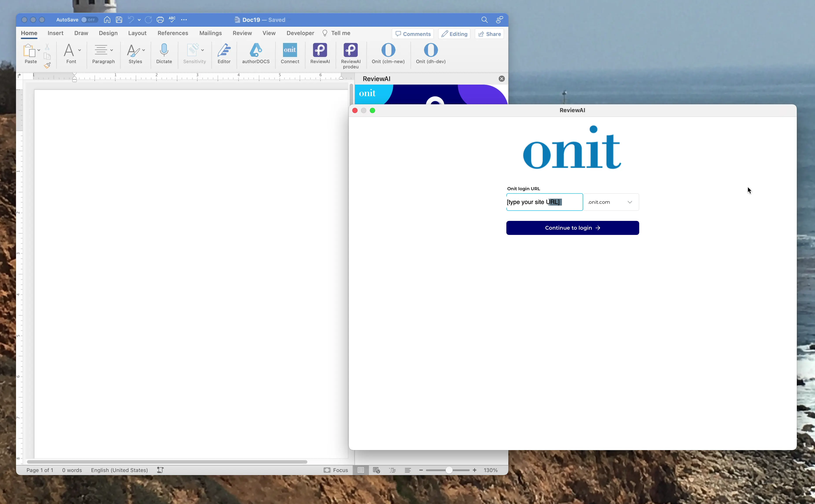This screenshot has height=504, width=815.
Task: Start Dictate microphone
Action: 164,53
